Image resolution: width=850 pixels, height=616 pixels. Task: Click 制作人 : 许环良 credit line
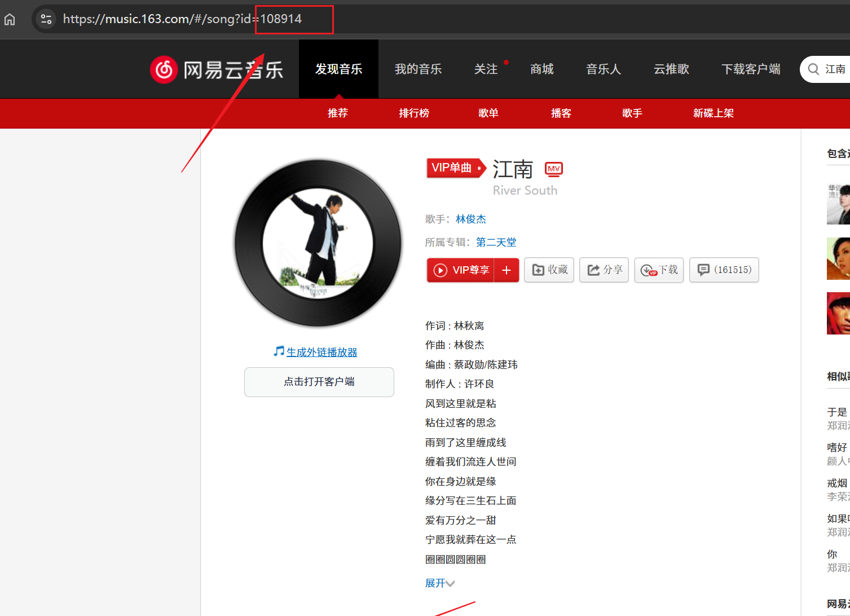pos(460,384)
